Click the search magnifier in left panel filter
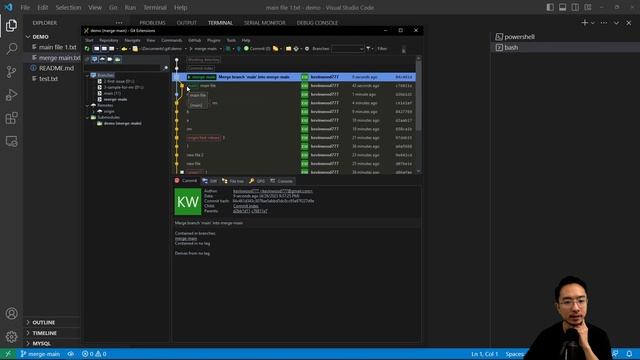 (x=166, y=68)
